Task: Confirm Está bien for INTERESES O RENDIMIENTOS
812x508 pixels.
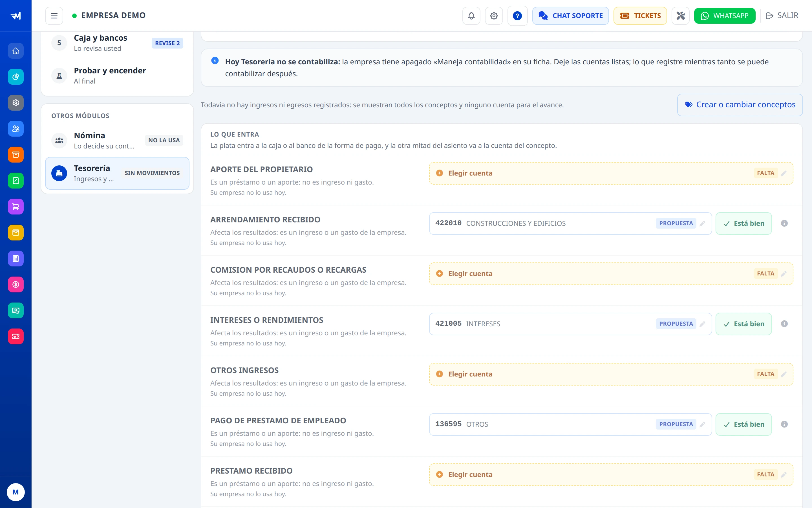Action: click(743, 324)
